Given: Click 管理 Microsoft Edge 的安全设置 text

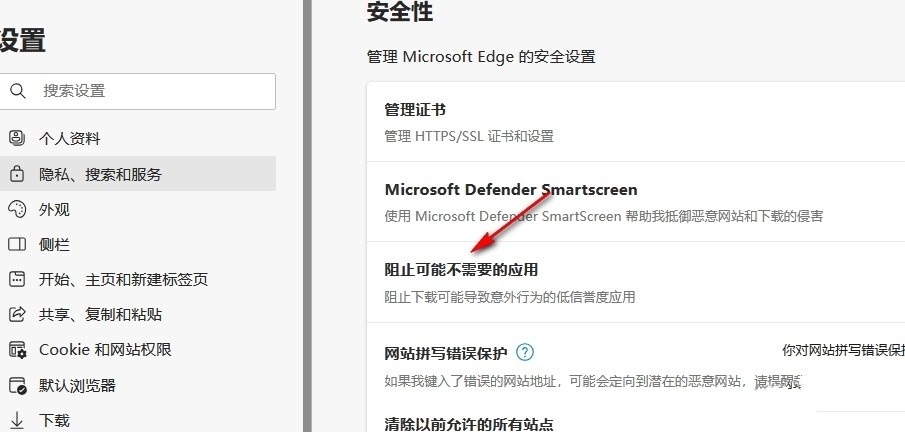Looking at the screenshot, I should coord(481,57).
